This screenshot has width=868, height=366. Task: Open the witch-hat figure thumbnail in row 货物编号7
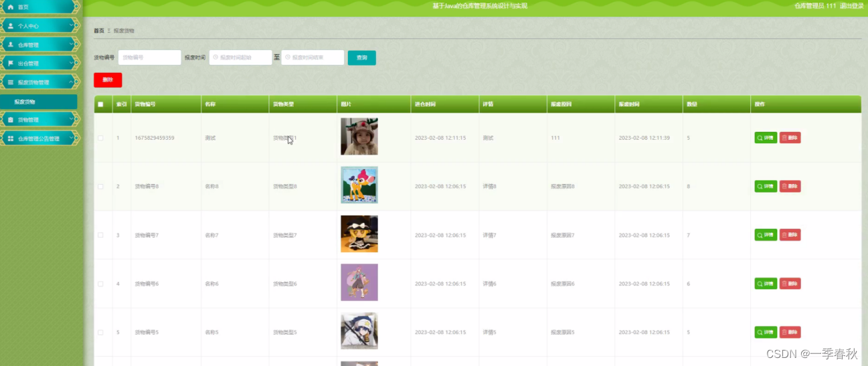[359, 234]
